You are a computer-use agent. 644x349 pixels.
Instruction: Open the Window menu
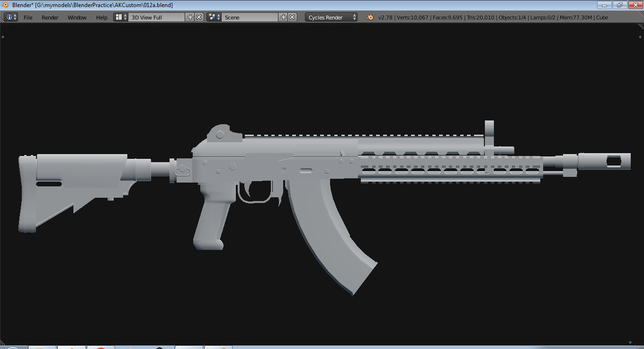pos(77,18)
